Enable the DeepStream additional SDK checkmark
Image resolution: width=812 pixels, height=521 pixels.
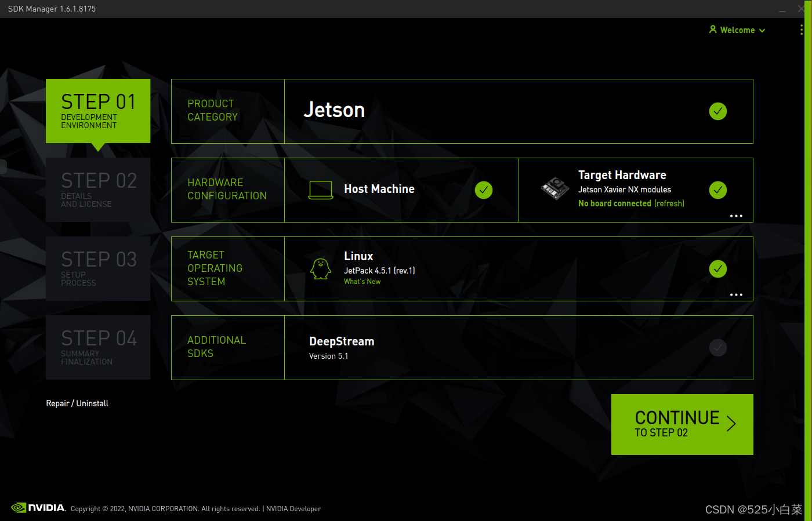717,348
